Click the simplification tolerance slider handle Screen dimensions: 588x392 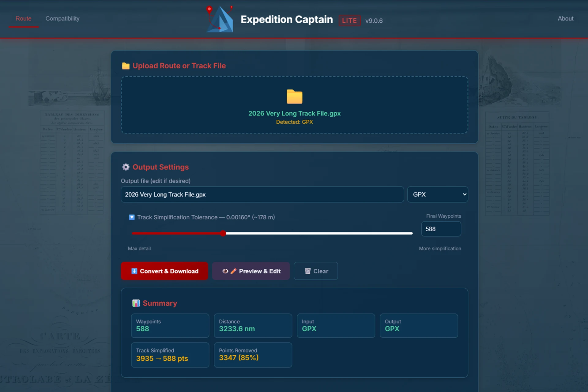[x=223, y=233]
